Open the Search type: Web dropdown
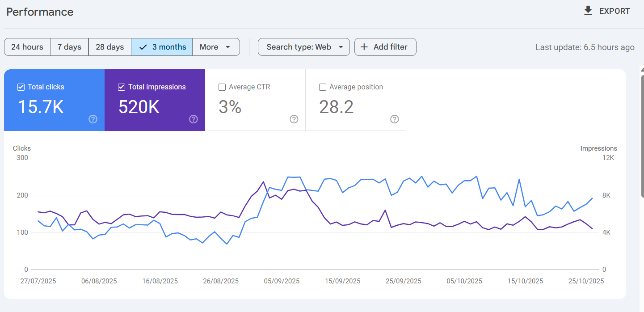The image size is (644, 312). (x=303, y=46)
